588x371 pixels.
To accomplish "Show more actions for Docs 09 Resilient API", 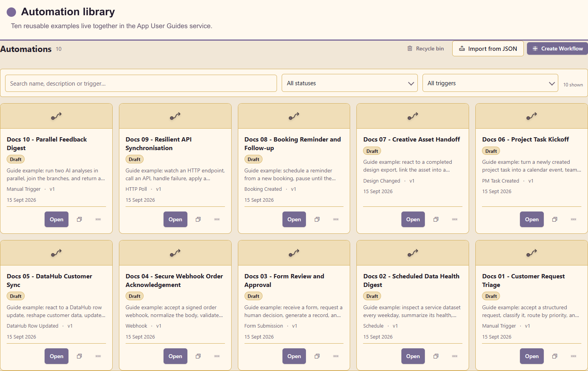I will pos(217,219).
